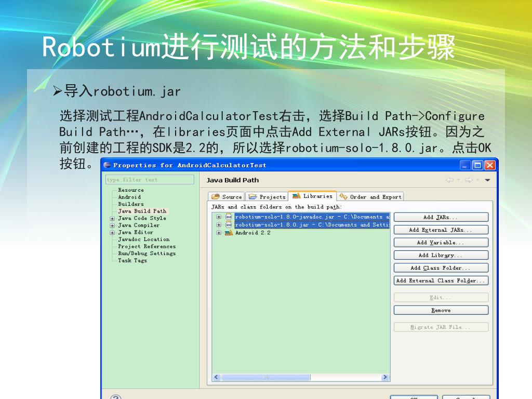Minimize the Properties dialog window
Screen dimensions: 532x399
tap(465, 165)
